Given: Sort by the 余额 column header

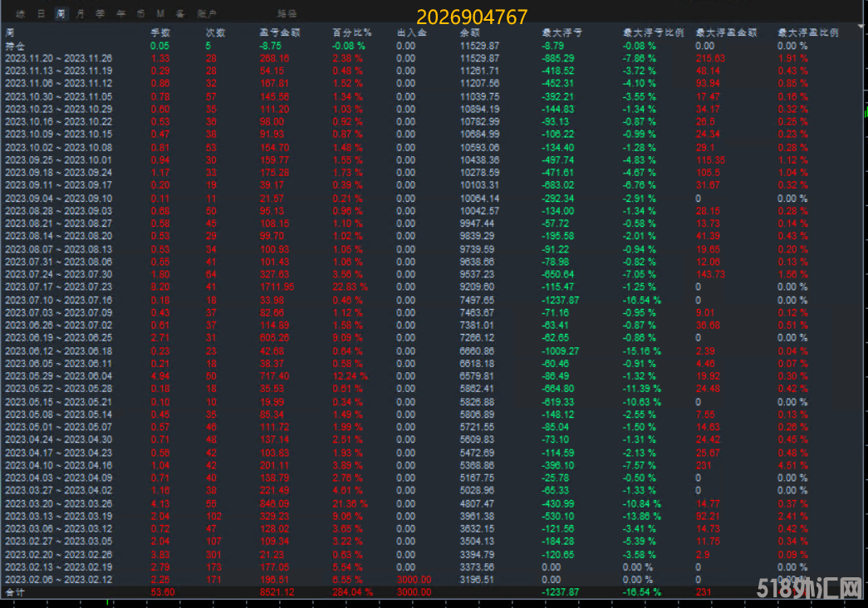Looking at the screenshot, I should click(470, 33).
